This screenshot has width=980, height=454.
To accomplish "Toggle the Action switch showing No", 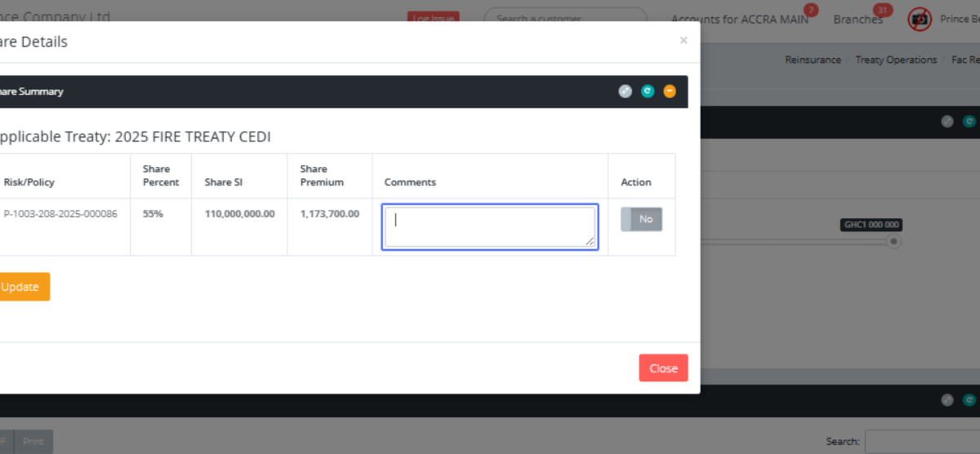I will click(x=642, y=219).
